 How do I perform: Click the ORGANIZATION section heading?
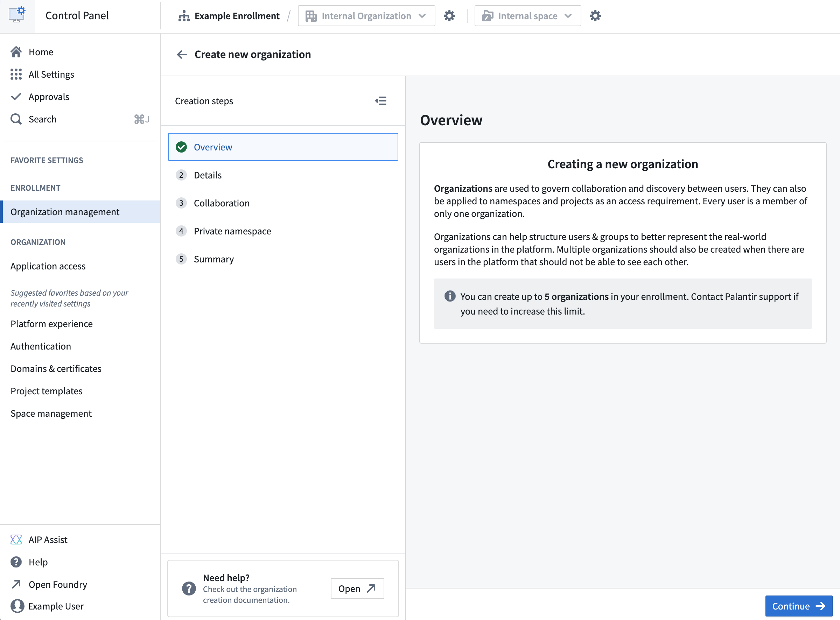38,242
